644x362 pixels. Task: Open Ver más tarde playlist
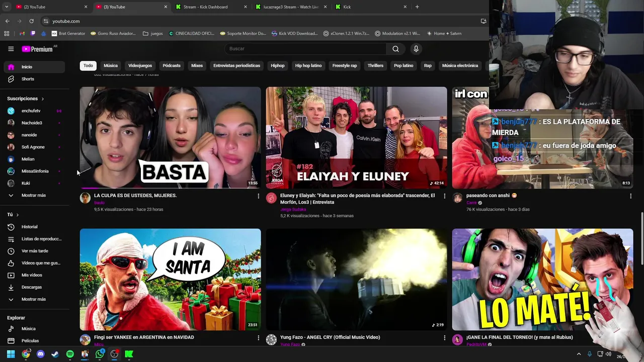click(34, 251)
